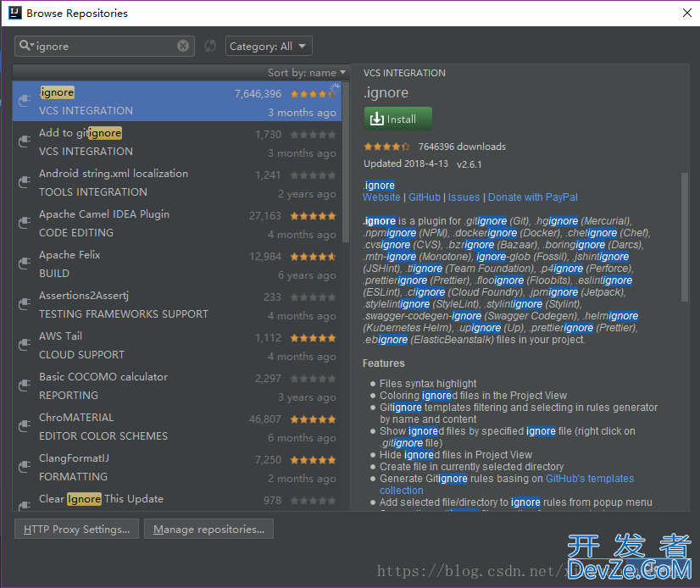Click plugin icon of AWS Tail
The height and width of the screenshot is (588, 700).
click(x=25, y=345)
